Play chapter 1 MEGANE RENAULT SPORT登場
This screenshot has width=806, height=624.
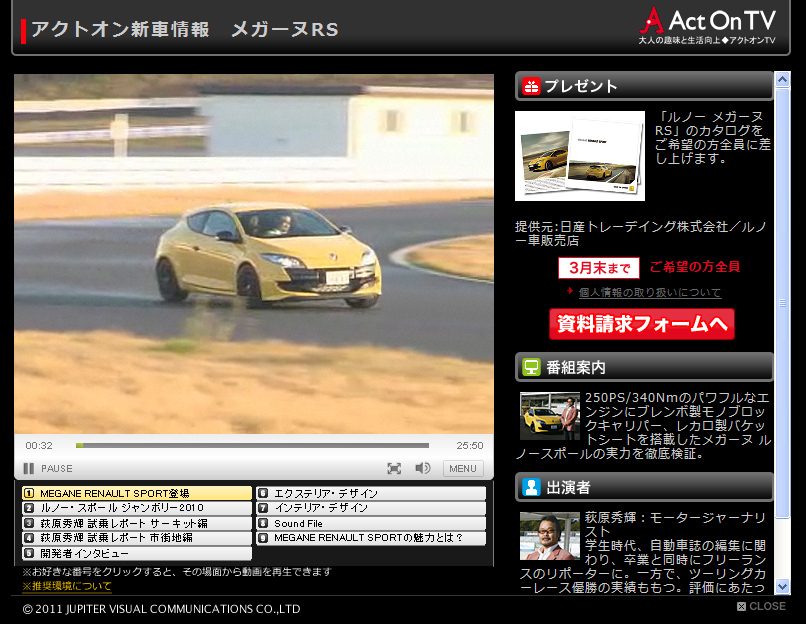pyautogui.click(x=137, y=493)
